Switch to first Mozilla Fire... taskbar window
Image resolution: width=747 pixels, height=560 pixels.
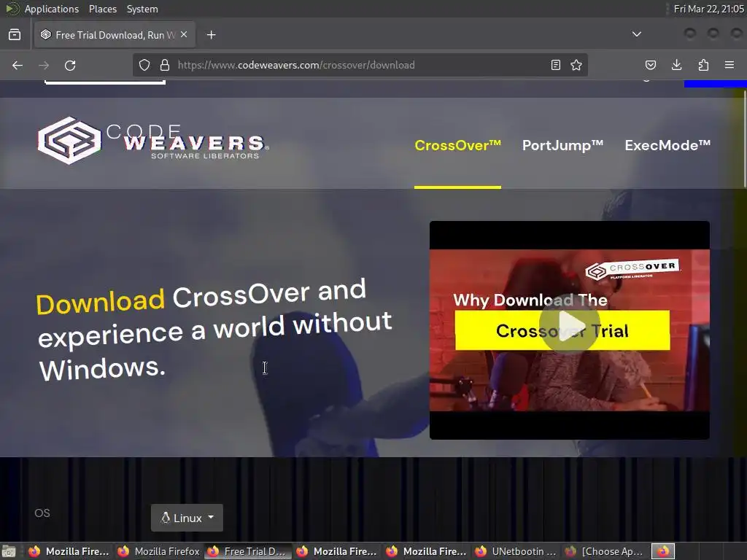tap(68, 551)
